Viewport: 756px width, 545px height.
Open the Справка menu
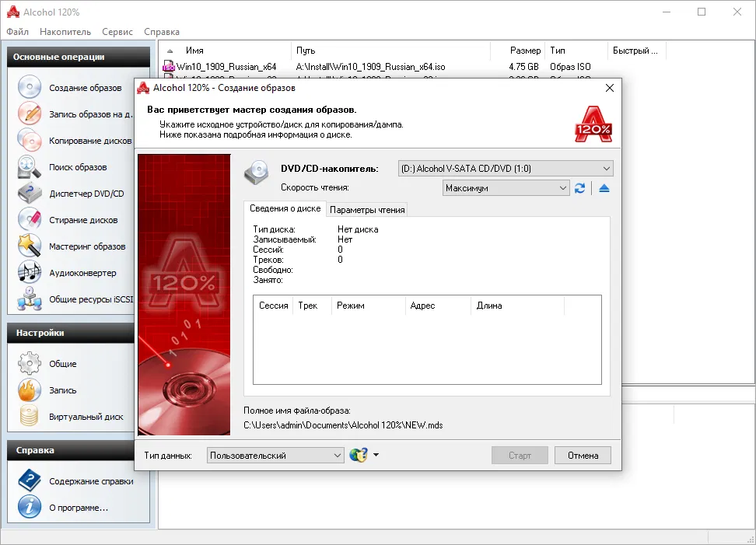162,32
